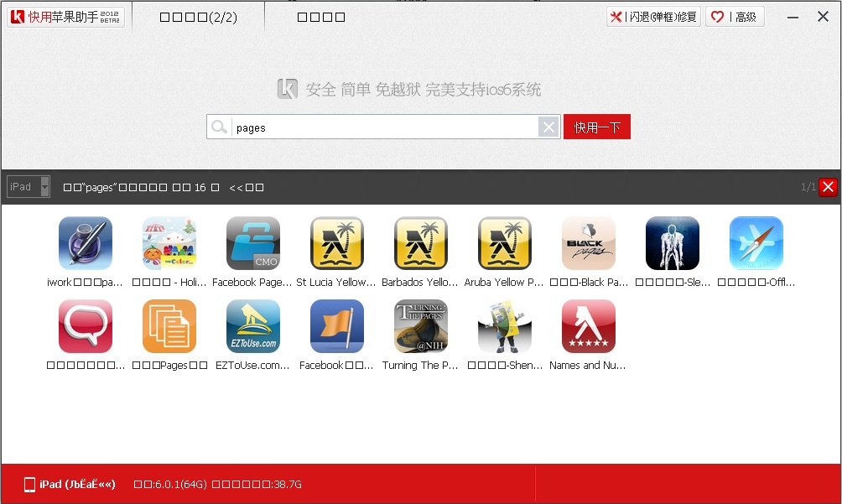Minimize the Kuaiyong window
Viewport: 842px width, 504px height.
click(x=793, y=17)
